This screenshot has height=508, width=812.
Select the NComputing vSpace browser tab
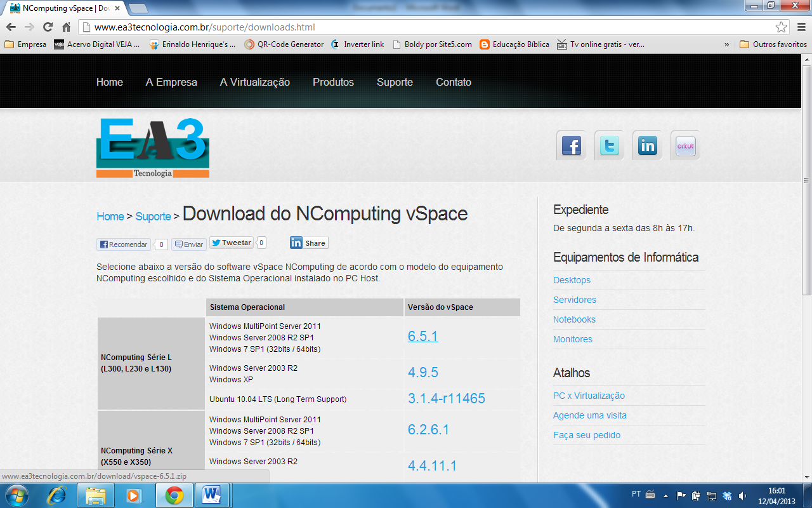point(66,8)
